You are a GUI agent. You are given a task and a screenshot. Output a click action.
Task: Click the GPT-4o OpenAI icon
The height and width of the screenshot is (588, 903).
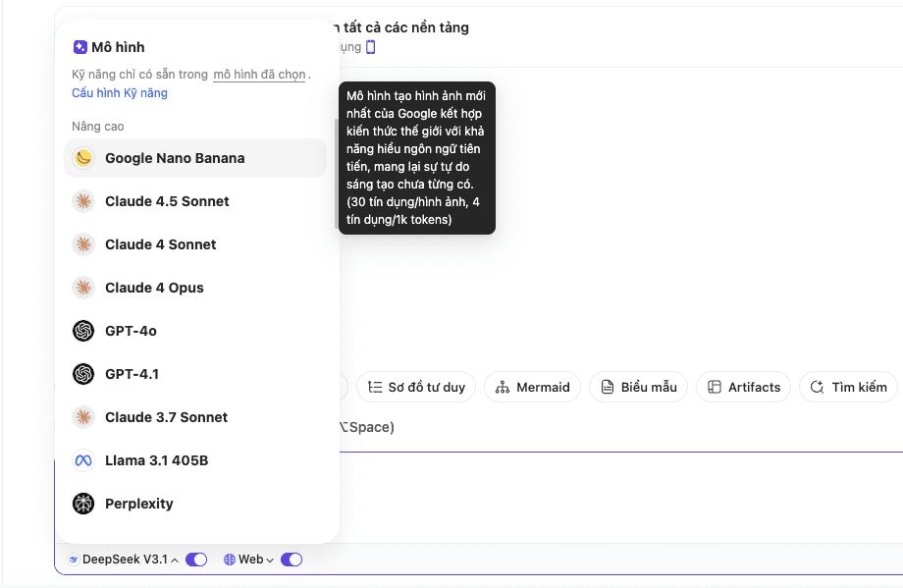[x=83, y=331]
